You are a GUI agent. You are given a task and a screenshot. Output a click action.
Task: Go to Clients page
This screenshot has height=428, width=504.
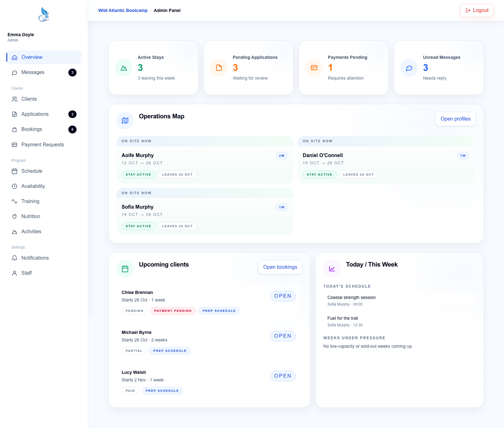pos(44,99)
